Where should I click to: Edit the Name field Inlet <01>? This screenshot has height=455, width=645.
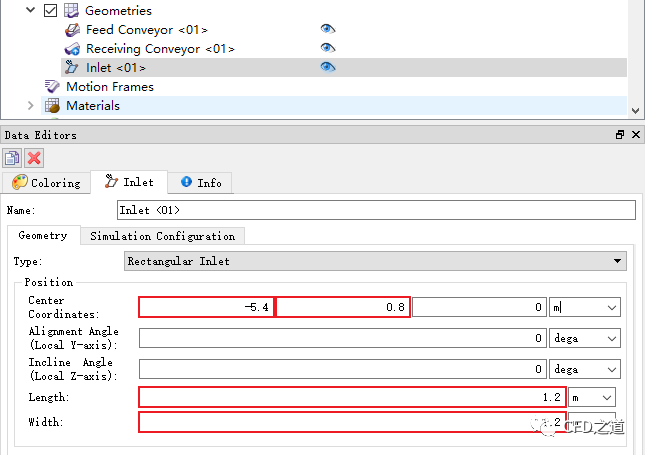point(376,210)
